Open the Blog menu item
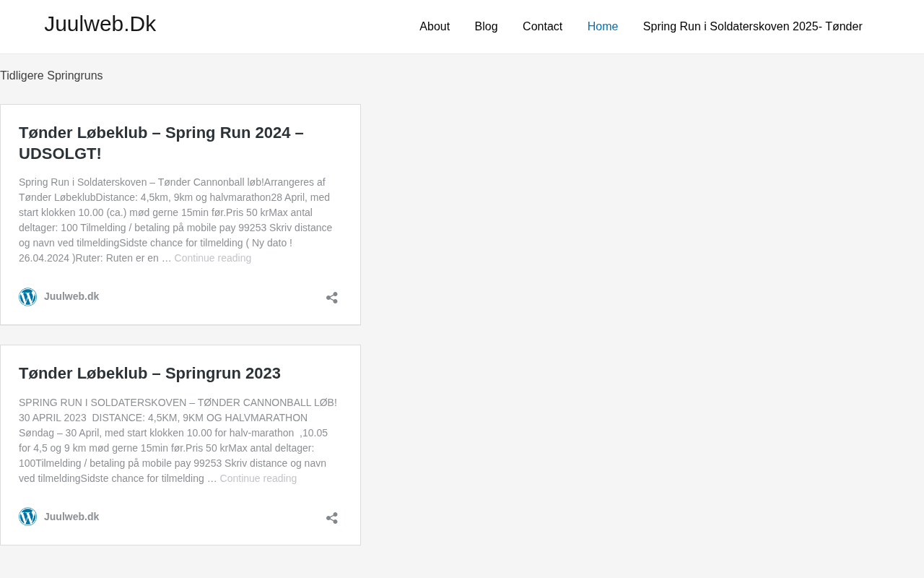The width and height of the screenshot is (924, 578). 486,27
